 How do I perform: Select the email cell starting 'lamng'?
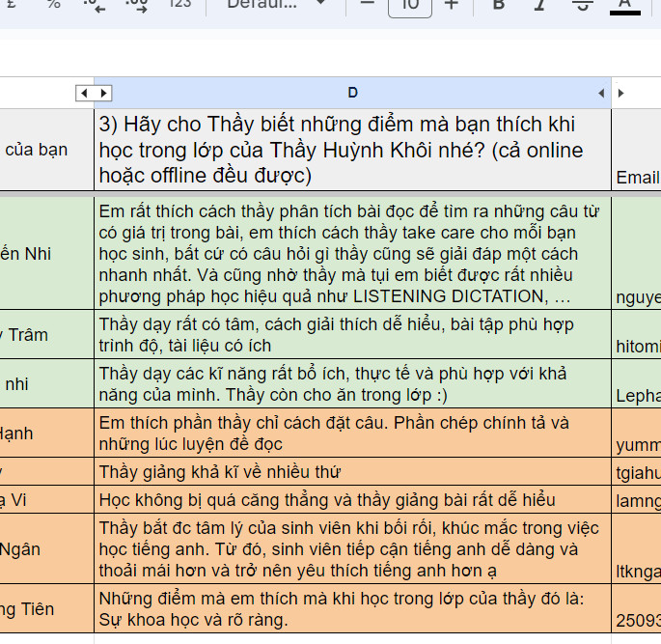(x=636, y=500)
